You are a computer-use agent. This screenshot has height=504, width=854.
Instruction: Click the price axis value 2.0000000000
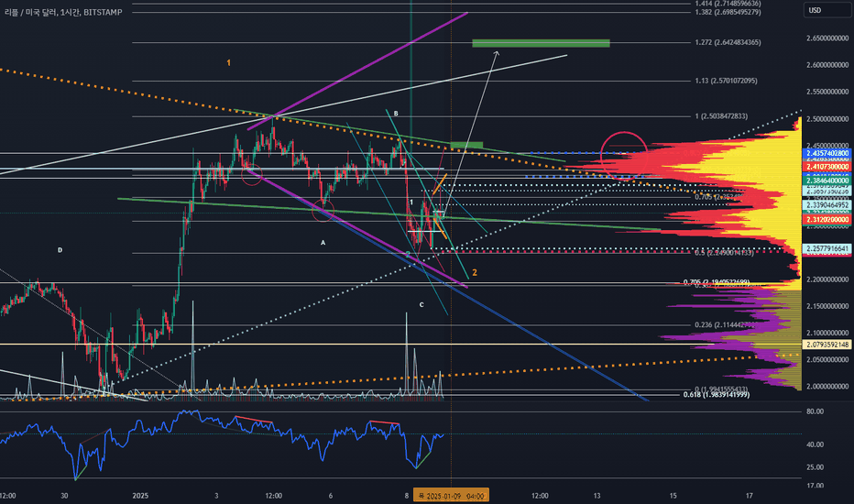point(827,387)
